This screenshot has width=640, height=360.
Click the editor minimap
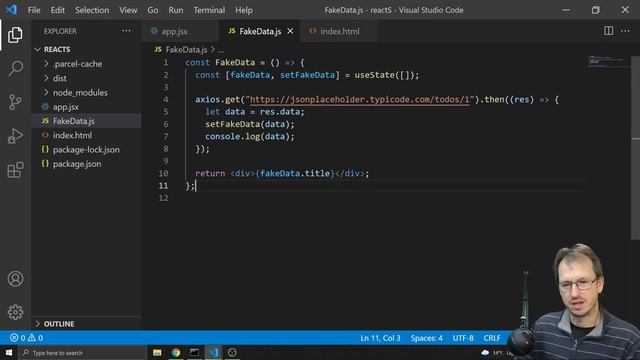(x=607, y=62)
